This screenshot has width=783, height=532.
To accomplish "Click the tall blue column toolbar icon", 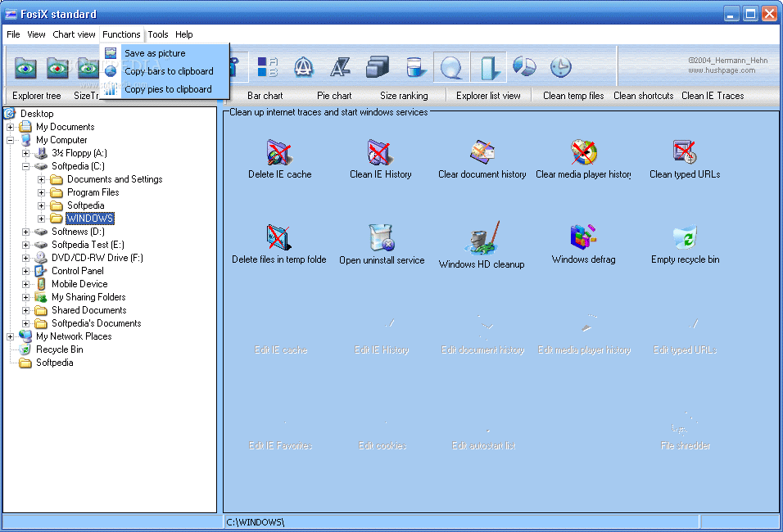I will point(488,67).
